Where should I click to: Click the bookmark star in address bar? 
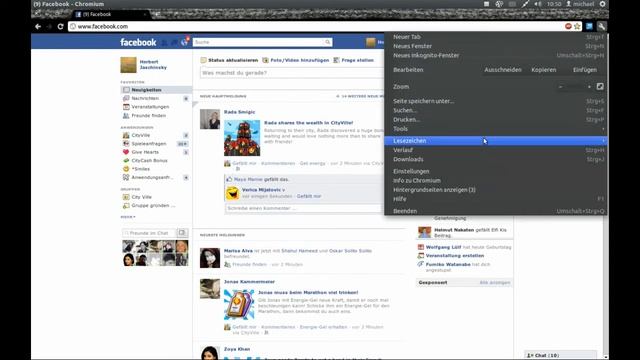point(577,27)
